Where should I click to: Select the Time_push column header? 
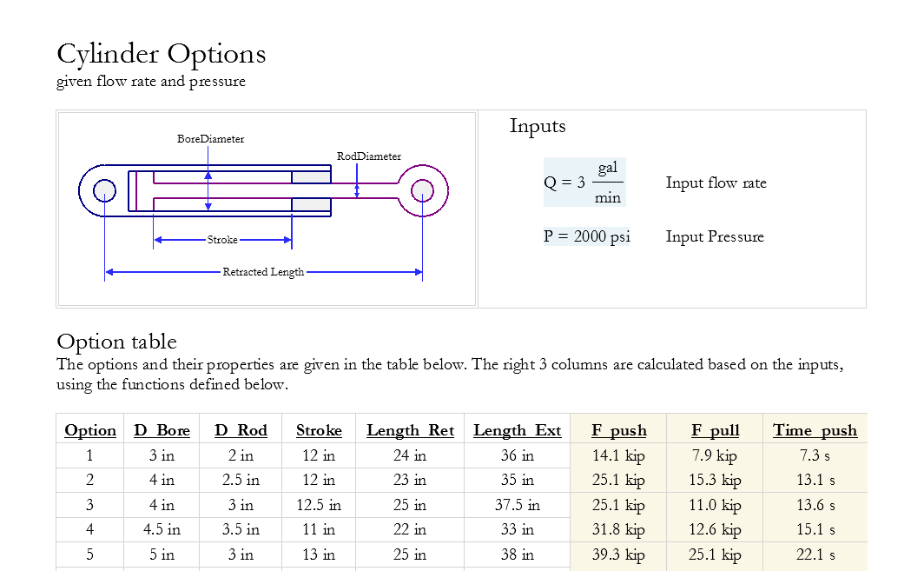815,430
